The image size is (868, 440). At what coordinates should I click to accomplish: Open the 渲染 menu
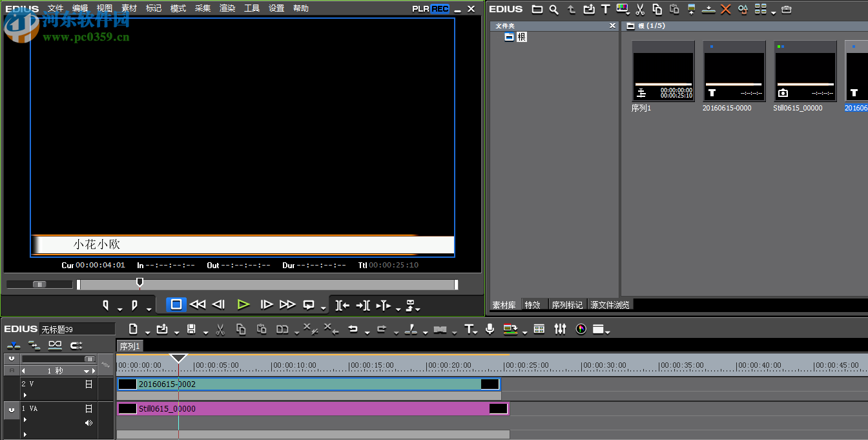[227, 8]
